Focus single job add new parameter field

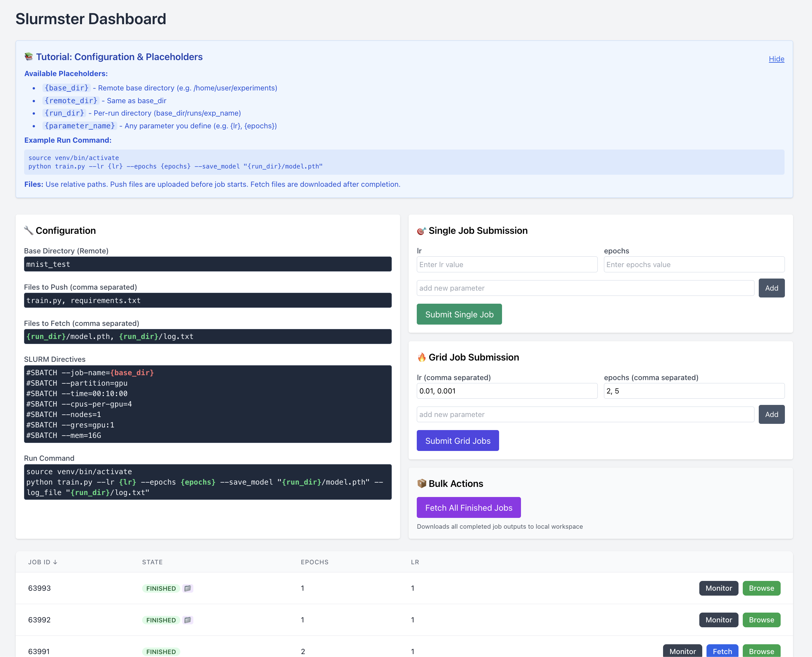pyautogui.click(x=585, y=288)
